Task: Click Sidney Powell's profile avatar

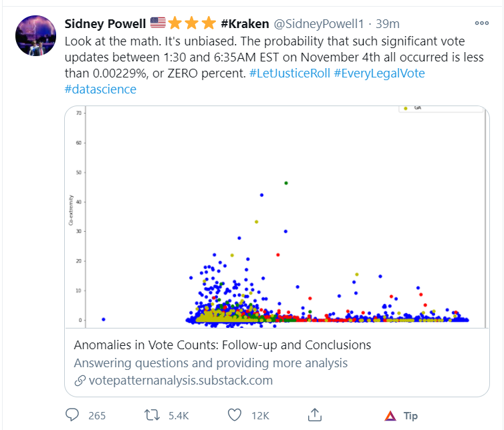Action: coord(35,36)
